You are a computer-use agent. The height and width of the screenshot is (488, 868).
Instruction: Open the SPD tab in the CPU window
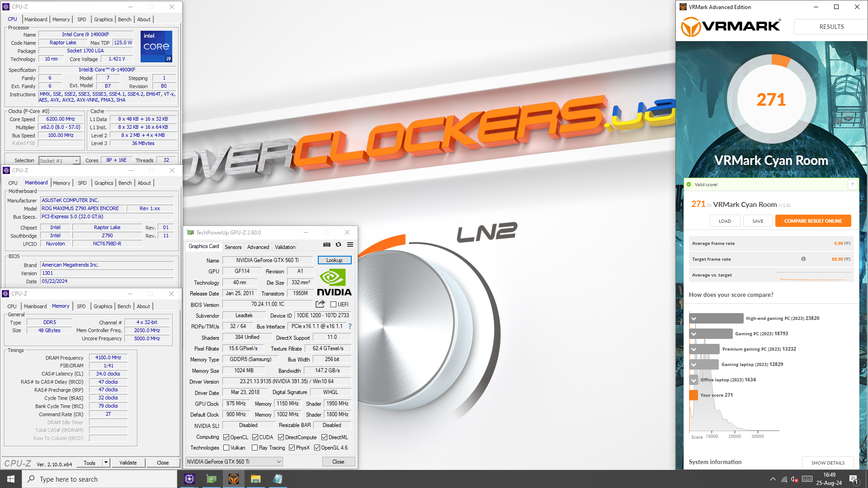[81, 19]
